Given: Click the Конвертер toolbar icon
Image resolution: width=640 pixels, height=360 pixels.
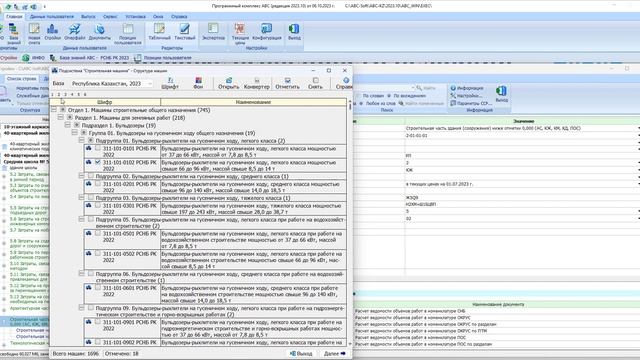Looking at the screenshot, I should [256, 83].
